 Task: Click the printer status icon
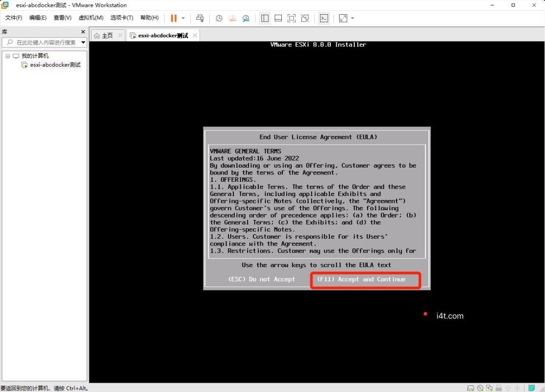[499, 388]
